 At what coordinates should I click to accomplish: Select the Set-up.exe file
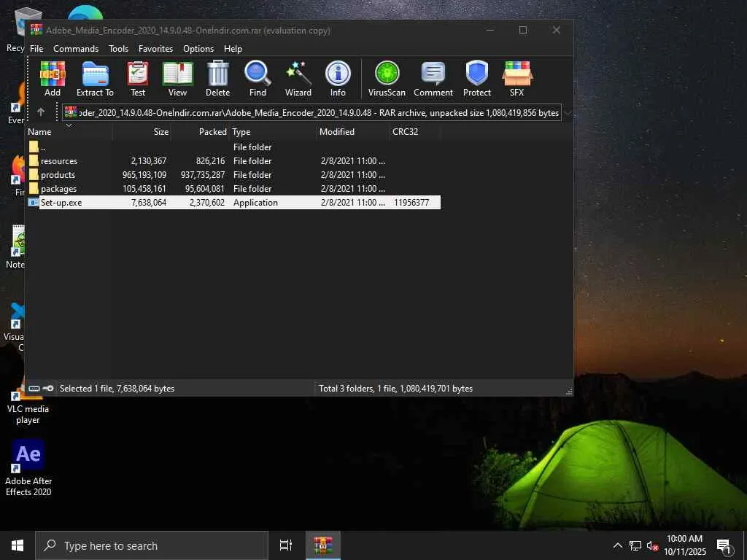pyautogui.click(x=233, y=203)
